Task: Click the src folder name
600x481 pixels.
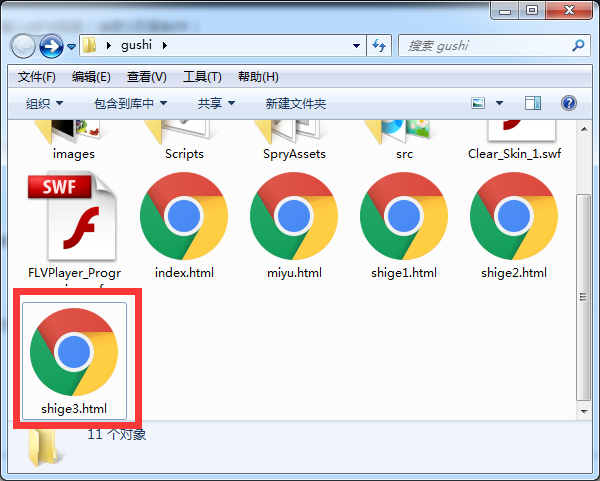Action: point(404,154)
